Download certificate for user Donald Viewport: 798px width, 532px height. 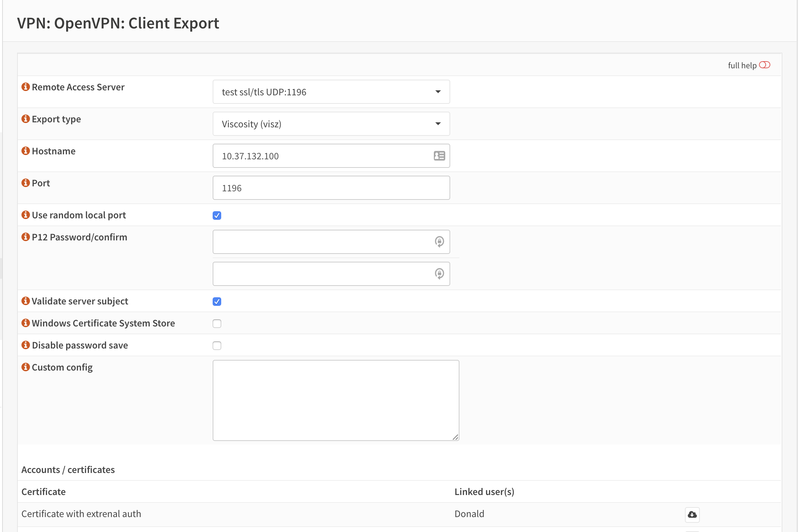[x=692, y=515]
